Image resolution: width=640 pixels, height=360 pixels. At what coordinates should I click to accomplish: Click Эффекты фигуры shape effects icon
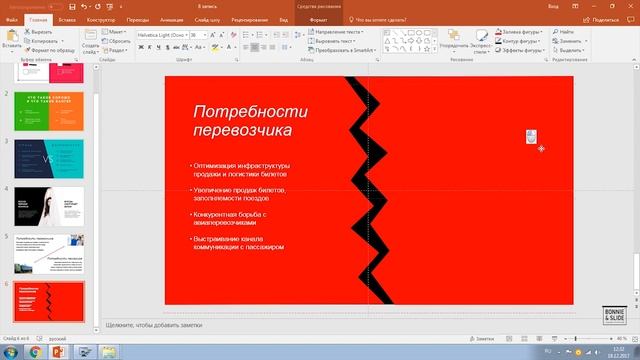point(498,50)
